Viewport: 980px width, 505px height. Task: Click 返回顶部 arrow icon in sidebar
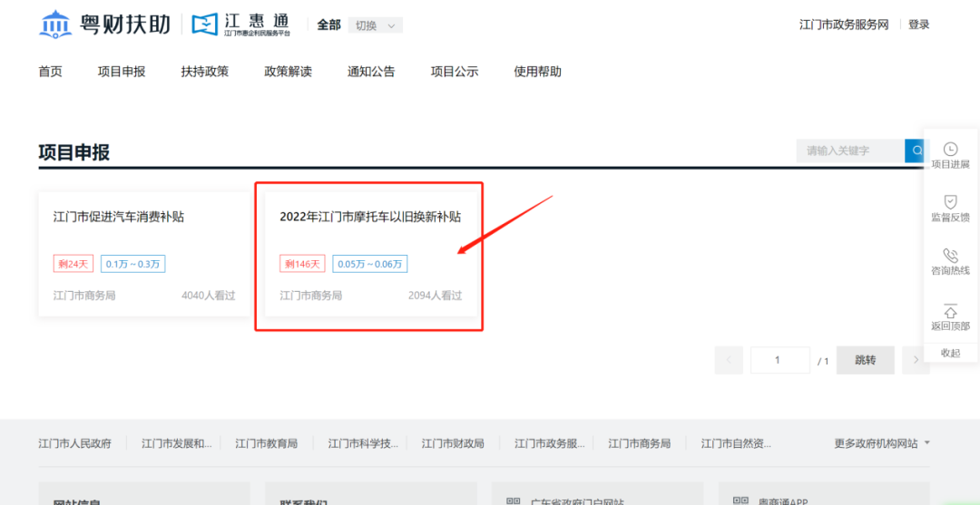click(x=950, y=310)
